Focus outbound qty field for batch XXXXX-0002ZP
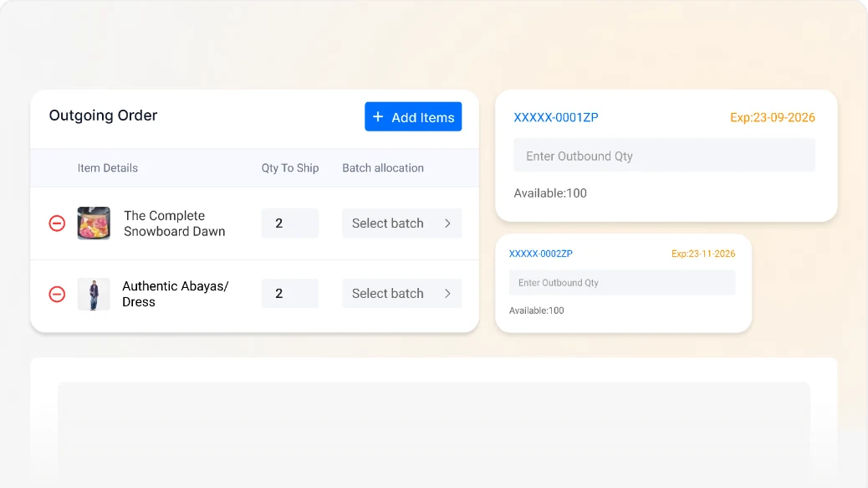The height and width of the screenshot is (488, 868). point(622,282)
